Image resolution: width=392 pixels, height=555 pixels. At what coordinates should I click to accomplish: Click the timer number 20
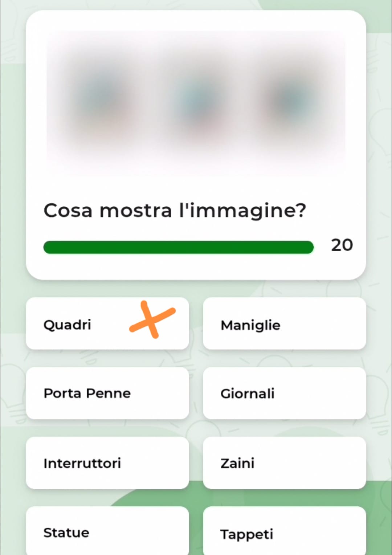coord(342,245)
